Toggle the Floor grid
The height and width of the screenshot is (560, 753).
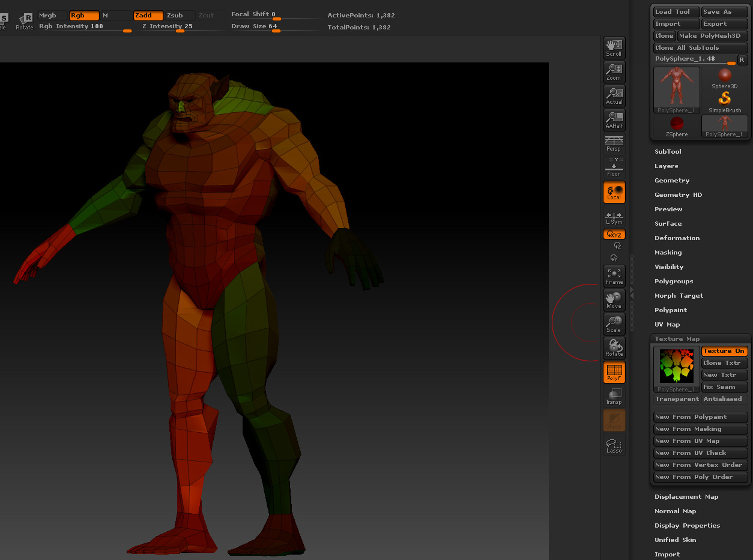coord(614,168)
